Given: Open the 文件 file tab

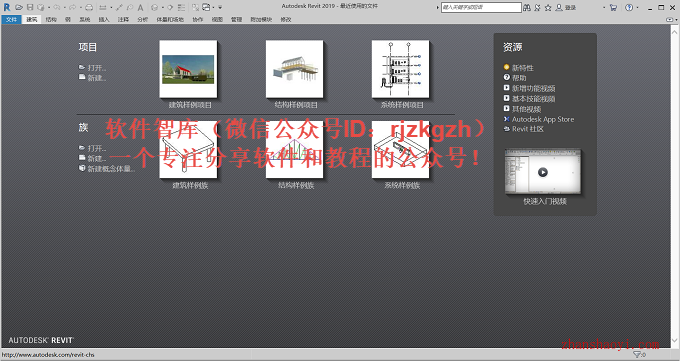Looking at the screenshot, I should (x=11, y=20).
